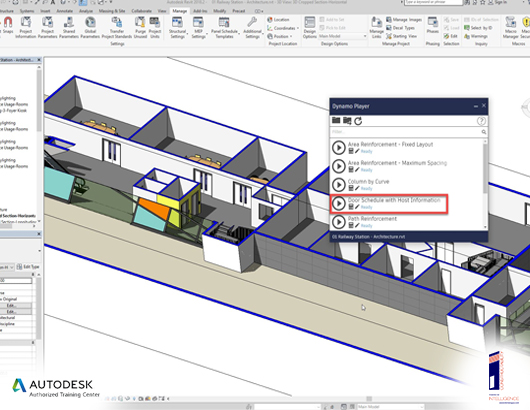Run the Purge Unused tool

tap(140, 27)
